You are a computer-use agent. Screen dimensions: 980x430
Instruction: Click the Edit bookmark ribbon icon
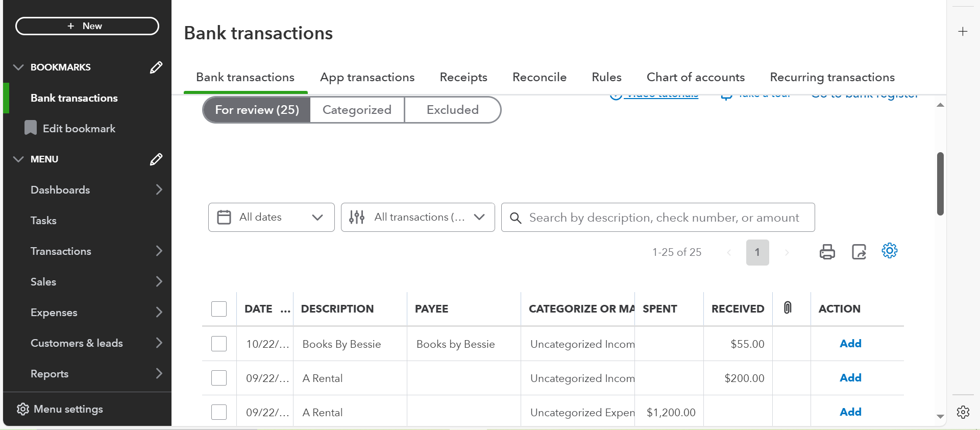click(31, 128)
